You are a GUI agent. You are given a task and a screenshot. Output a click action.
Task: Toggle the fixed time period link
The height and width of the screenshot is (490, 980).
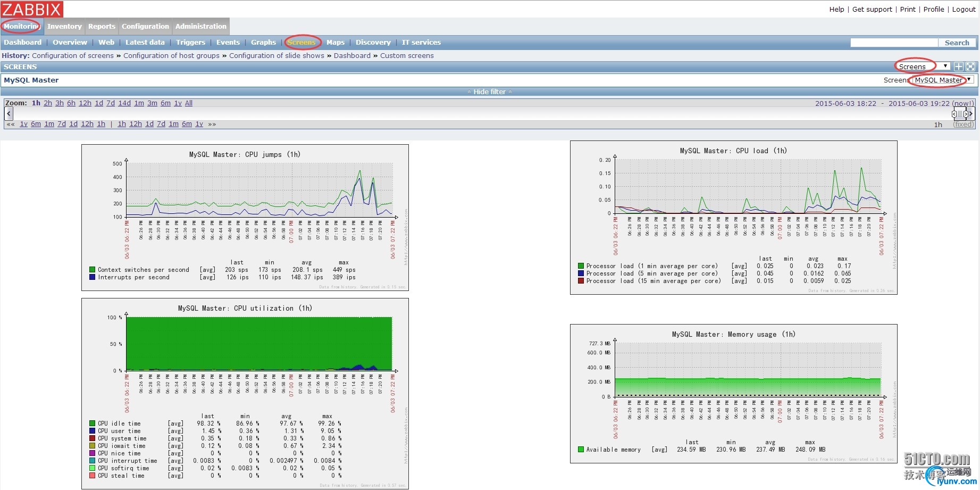point(964,124)
